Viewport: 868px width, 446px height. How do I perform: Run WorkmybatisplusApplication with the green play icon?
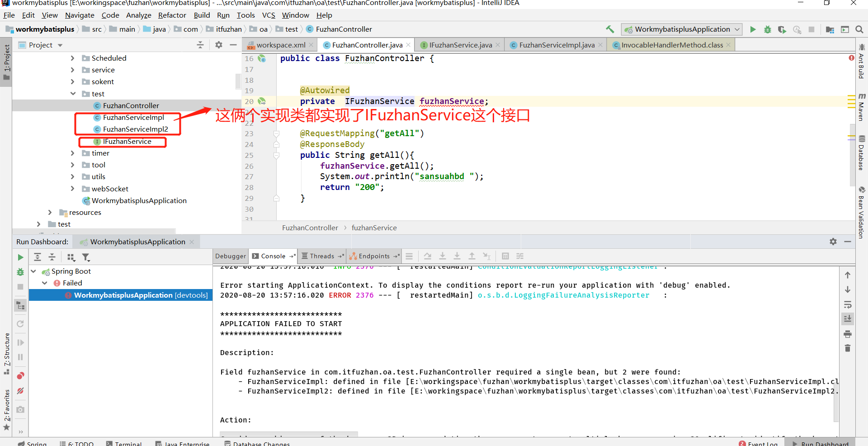coord(753,29)
